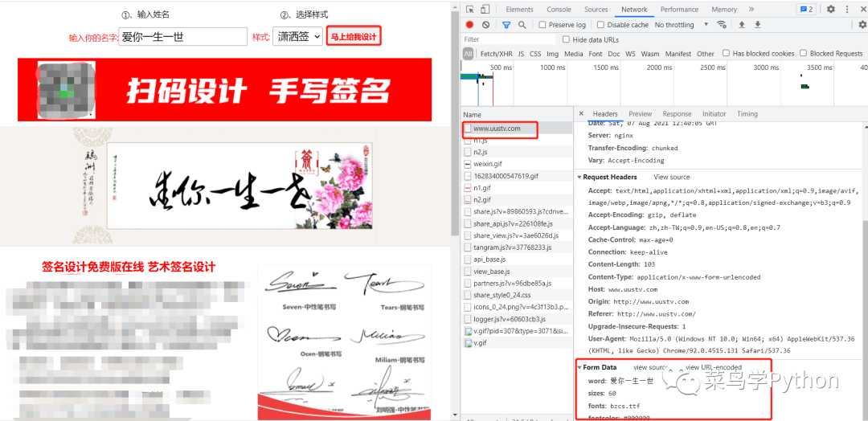The height and width of the screenshot is (421, 868).
Task: Click the Filter text field
Action: (x=508, y=40)
